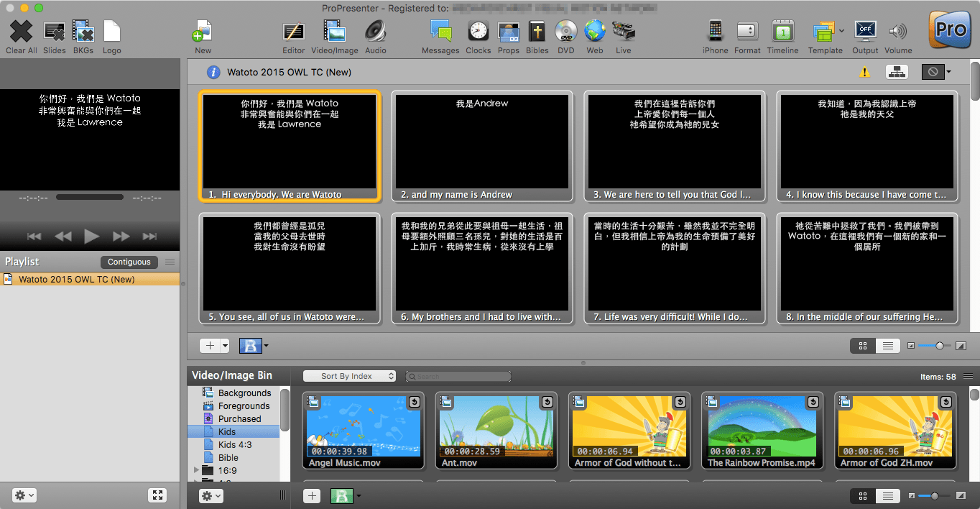Click the arrangement network icon
Screen dimensions: 980x509
coord(896,72)
